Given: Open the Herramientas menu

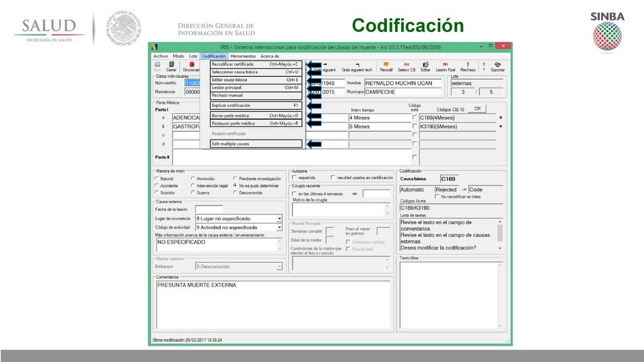Looking at the screenshot, I should (x=243, y=56).
